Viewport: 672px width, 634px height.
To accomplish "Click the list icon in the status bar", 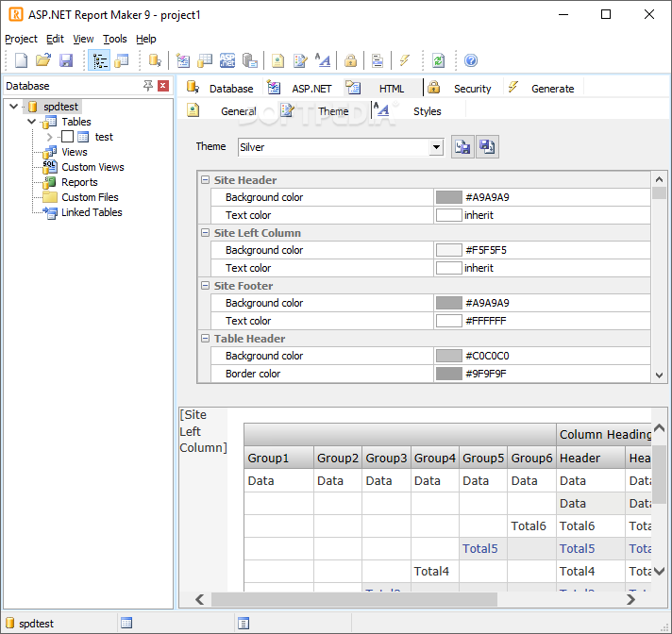I will tap(244, 623).
